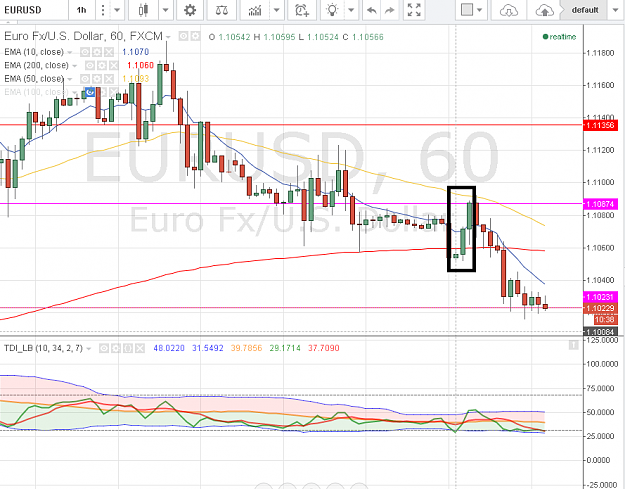Click the TDI_LB pane move-up arrow button
This screenshot has height=489, width=625.
coord(574,345)
